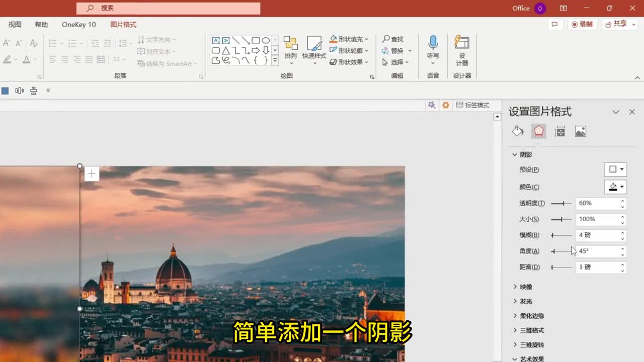644x362 pixels.
Task: Click the Record (录制) button
Action: 582,24
